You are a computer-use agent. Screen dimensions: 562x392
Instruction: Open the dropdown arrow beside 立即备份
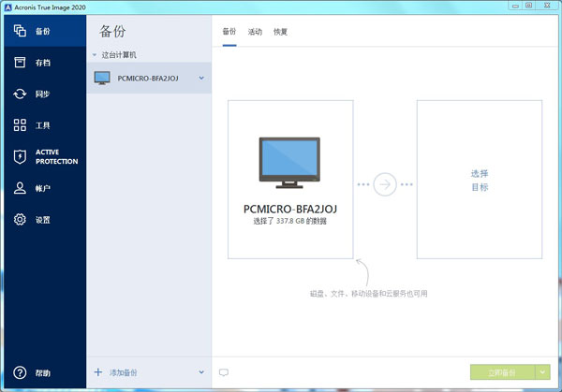pyautogui.click(x=543, y=371)
